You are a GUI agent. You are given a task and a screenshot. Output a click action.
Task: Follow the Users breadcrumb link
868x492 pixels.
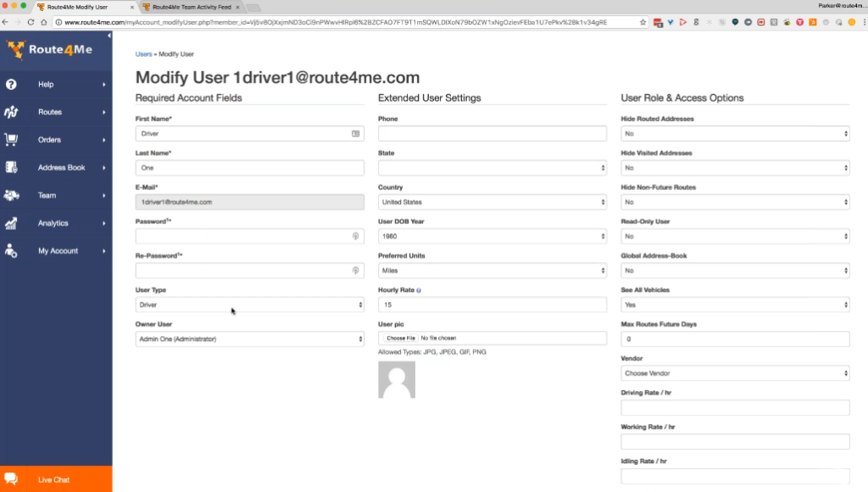click(143, 54)
